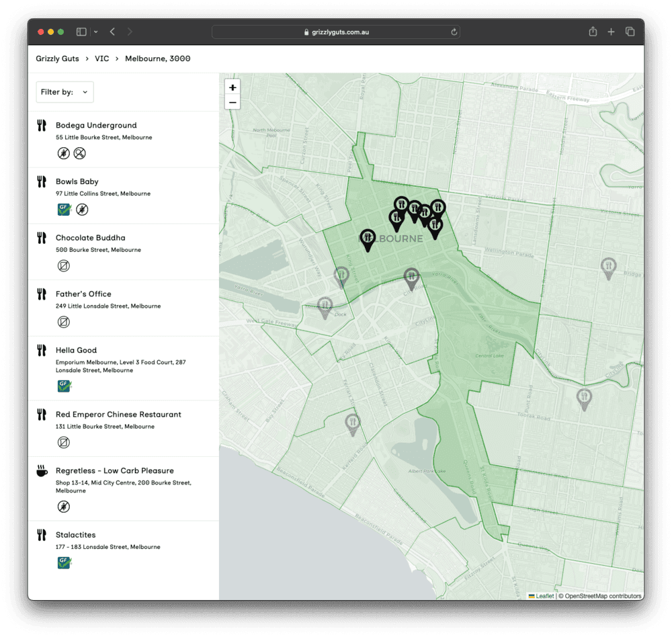672x637 pixels.
Task: Click the map zoom out minus button
Action: tap(233, 103)
